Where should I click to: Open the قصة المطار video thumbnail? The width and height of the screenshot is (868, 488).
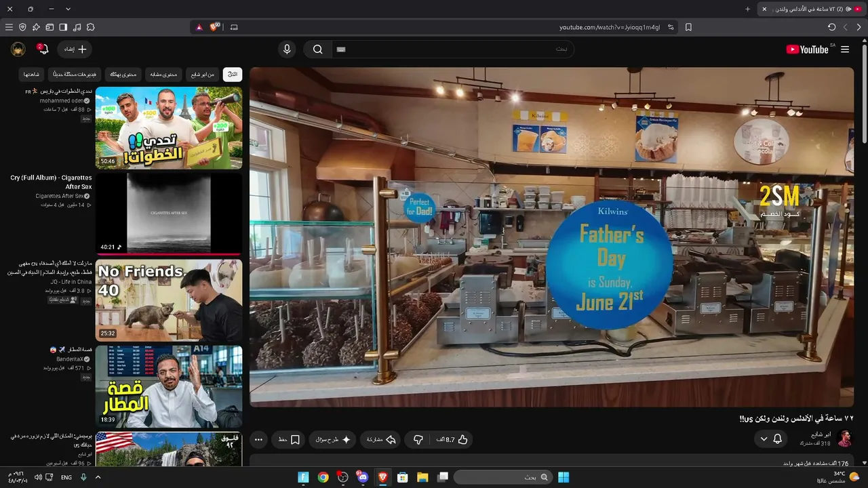[169, 386]
